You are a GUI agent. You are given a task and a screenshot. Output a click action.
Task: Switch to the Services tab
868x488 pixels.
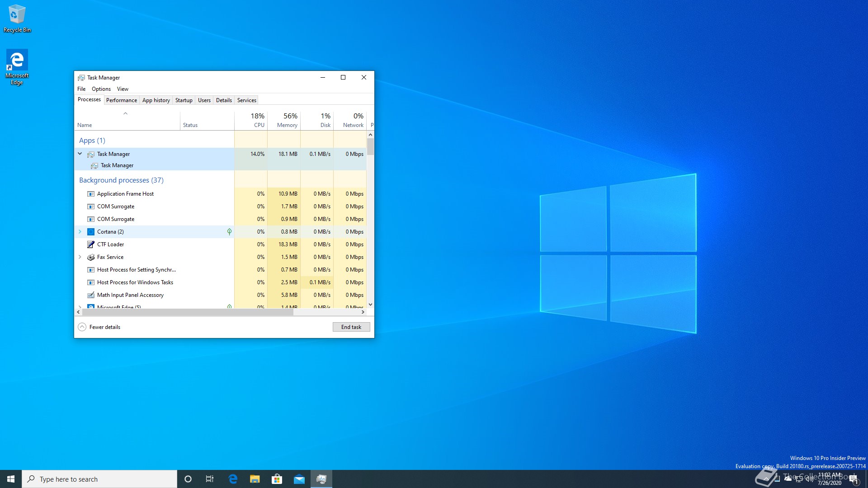(x=247, y=100)
